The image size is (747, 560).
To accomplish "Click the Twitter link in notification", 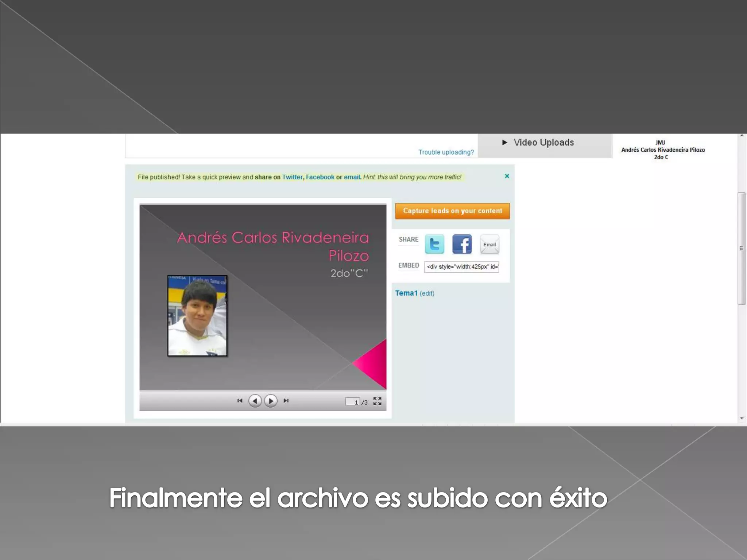I will click(292, 177).
